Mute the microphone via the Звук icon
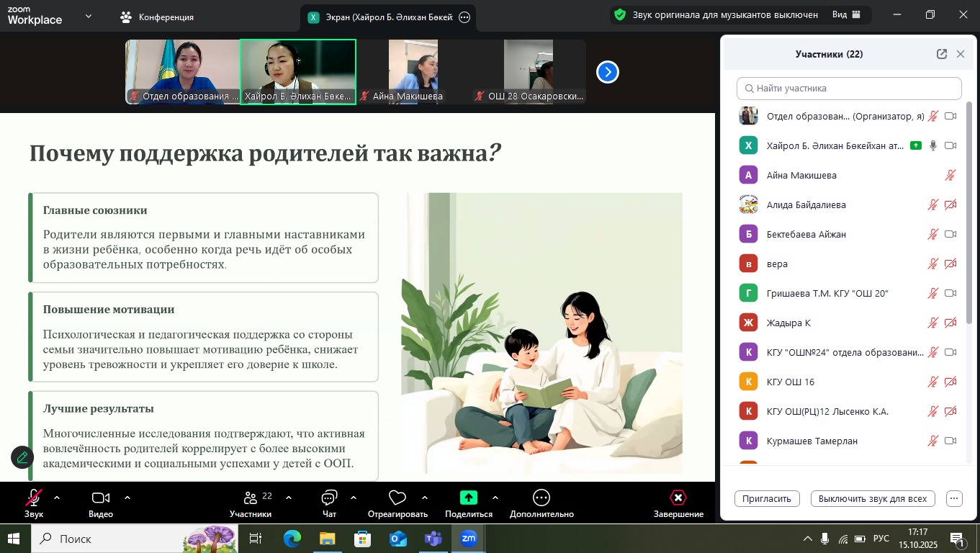The height and width of the screenshot is (553, 980). click(34, 498)
